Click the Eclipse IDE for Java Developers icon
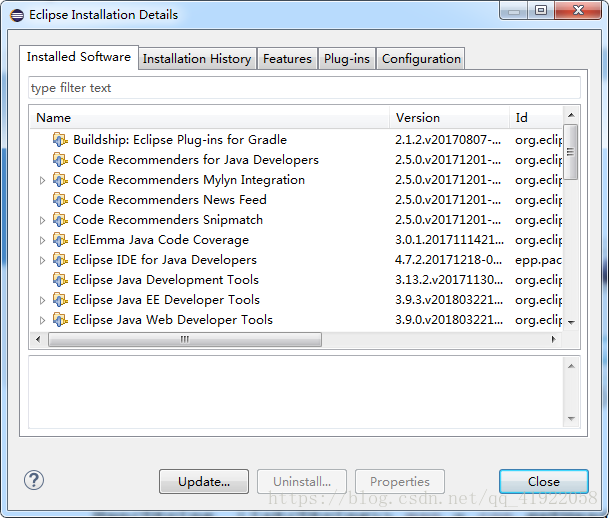The image size is (609, 518). click(60, 260)
